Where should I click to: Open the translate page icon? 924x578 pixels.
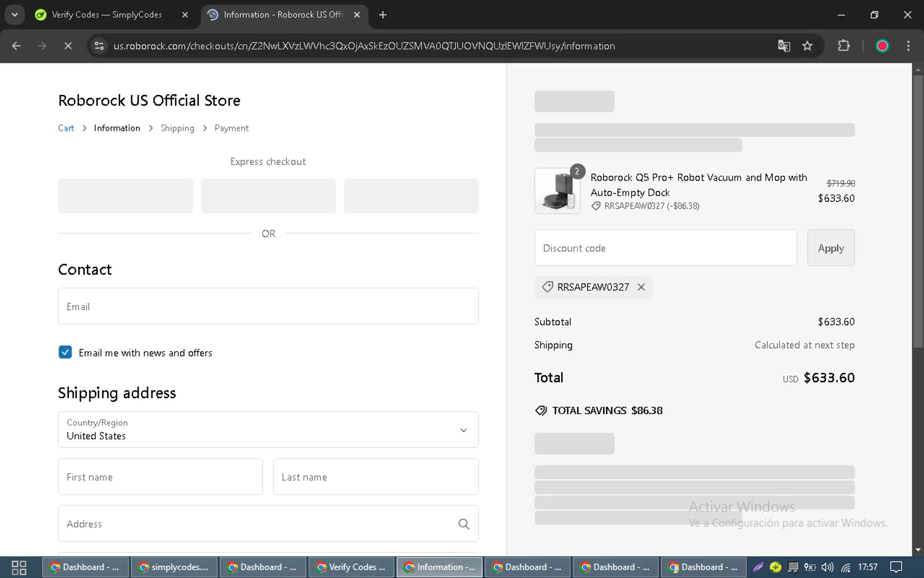pos(784,46)
